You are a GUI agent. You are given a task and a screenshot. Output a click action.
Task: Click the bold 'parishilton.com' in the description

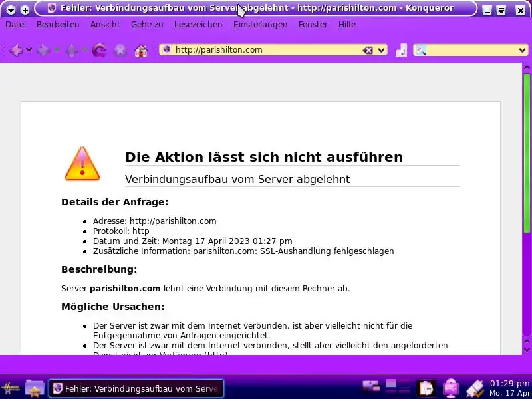tap(125, 289)
